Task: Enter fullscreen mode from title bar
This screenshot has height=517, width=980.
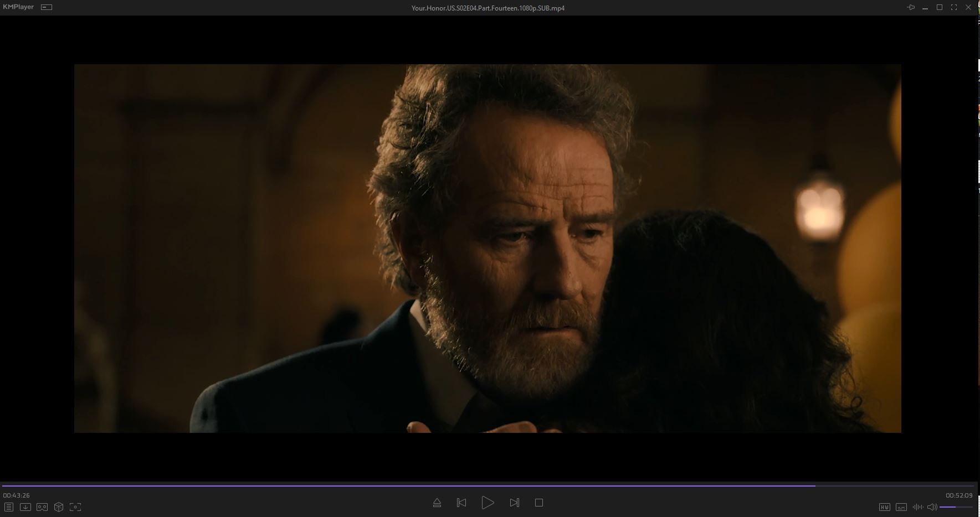Action: click(954, 7)
